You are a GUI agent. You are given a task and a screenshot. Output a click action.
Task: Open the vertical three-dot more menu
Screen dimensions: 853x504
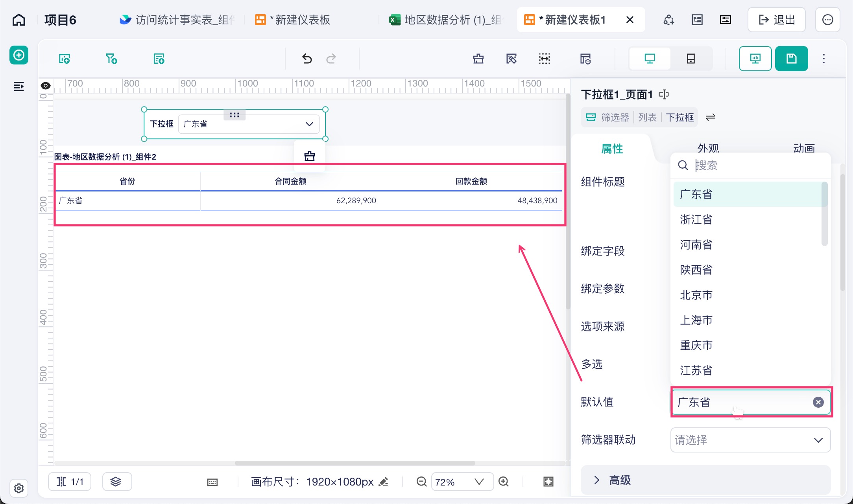824,59
